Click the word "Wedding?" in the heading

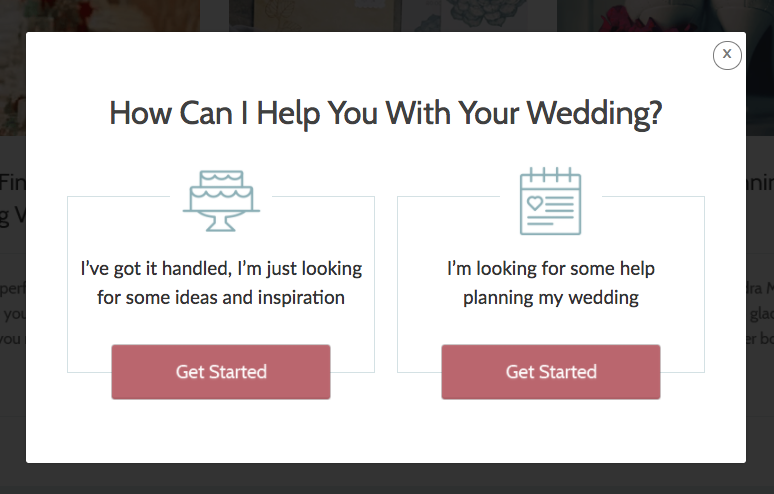point(594,113)
